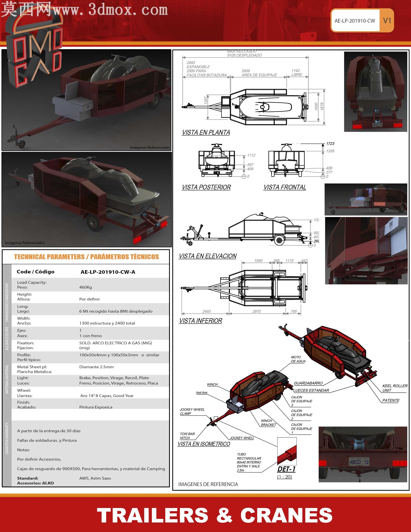The height and width of the screenshot is (532, 411).
Task: Click the VISTA EN ISOMETRICO title
Action: [x=204, y=444]
